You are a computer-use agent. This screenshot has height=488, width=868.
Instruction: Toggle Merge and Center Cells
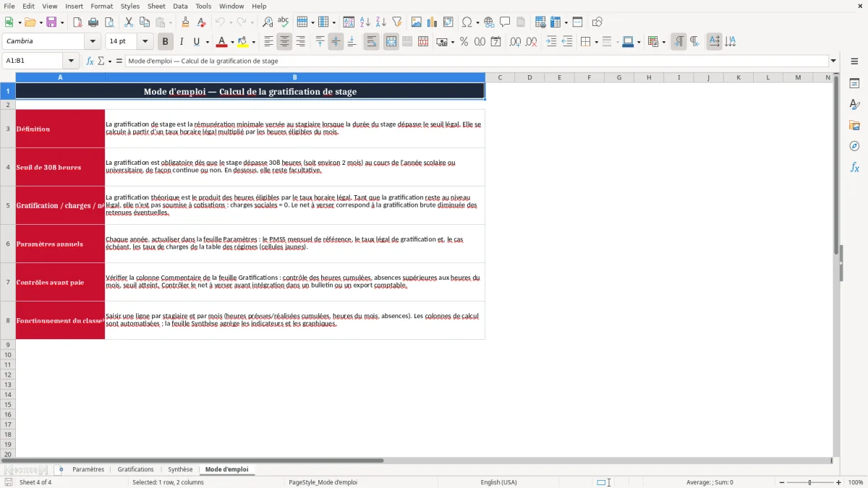[x=391, y=42]
